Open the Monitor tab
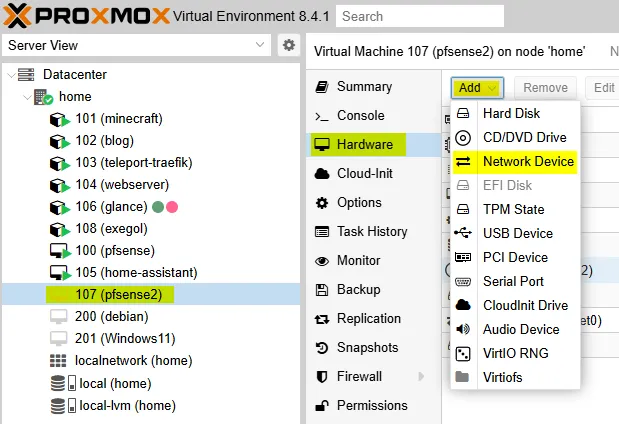Screen dimensions: 619x424 tap(373, 261)
